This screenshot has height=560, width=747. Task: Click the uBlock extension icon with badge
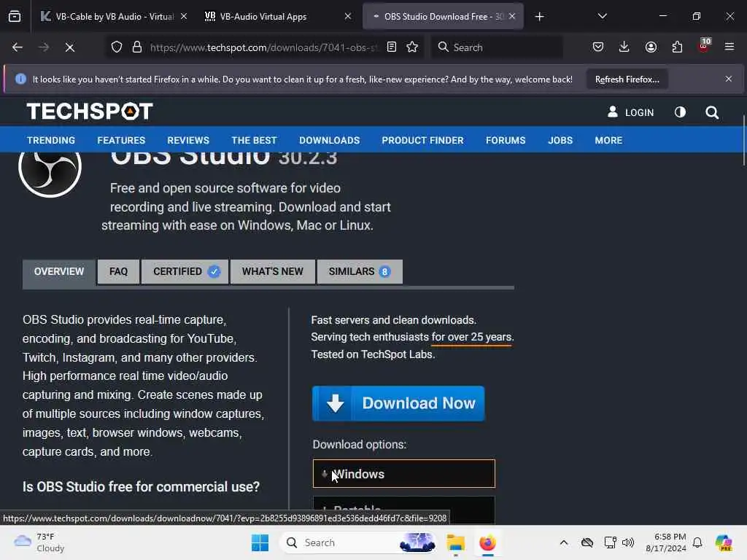pyautogui.click(x=704, y=45)
